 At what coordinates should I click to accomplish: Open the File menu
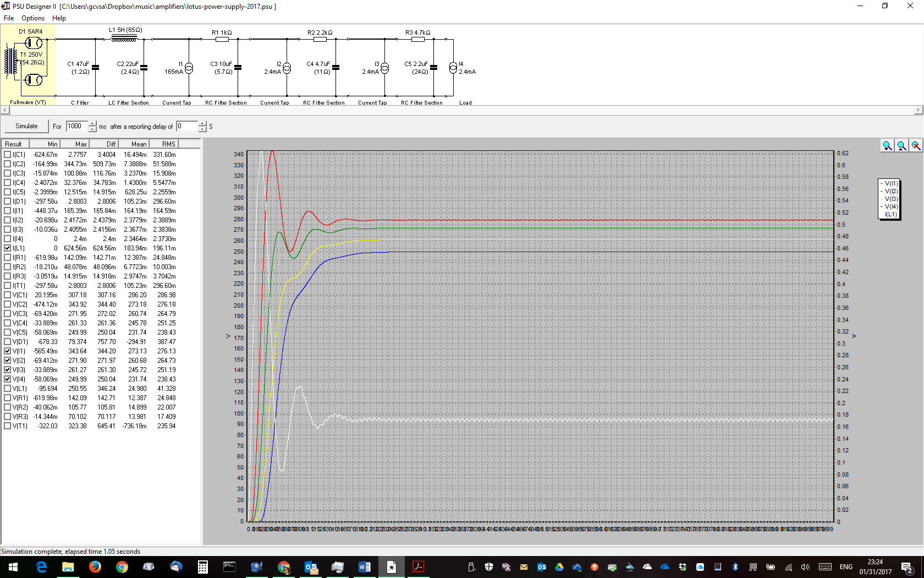(9, 18)
